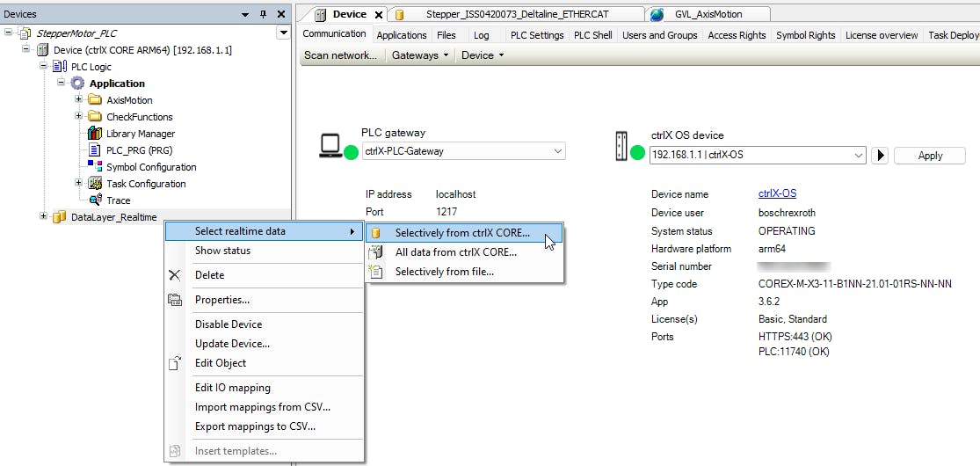Click the CheckFunctions folder icon
The image size is (980, 466).
pyautogui.click(x=94, y=116)
